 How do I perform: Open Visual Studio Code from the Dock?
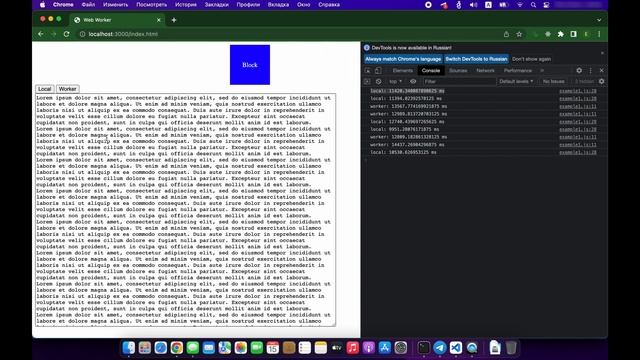tap(456, 348)
